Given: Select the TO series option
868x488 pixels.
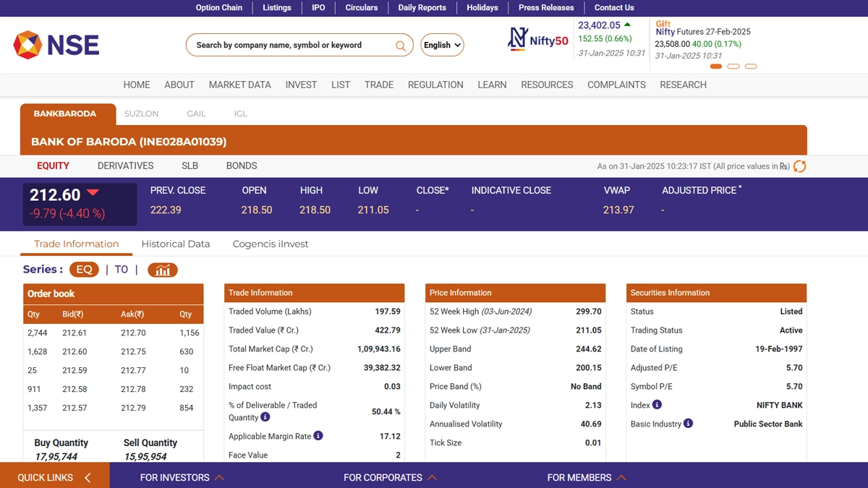Looking at the screenshot, I should [x=121, y=270].
